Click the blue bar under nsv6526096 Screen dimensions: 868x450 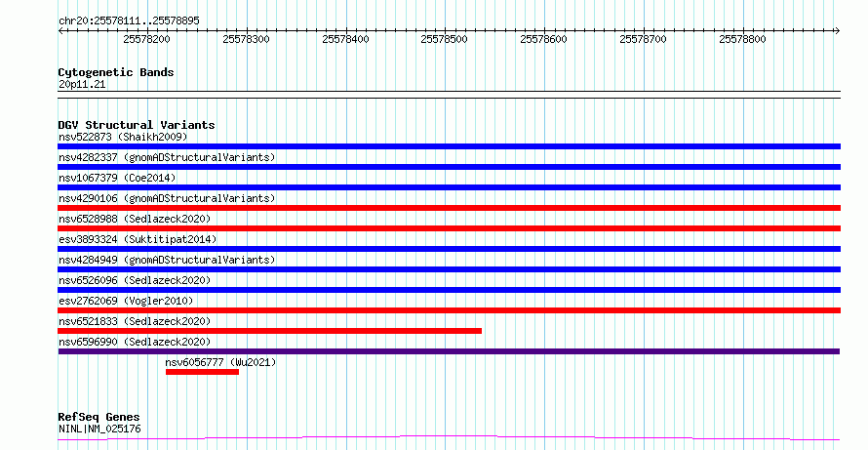[449, 290]
